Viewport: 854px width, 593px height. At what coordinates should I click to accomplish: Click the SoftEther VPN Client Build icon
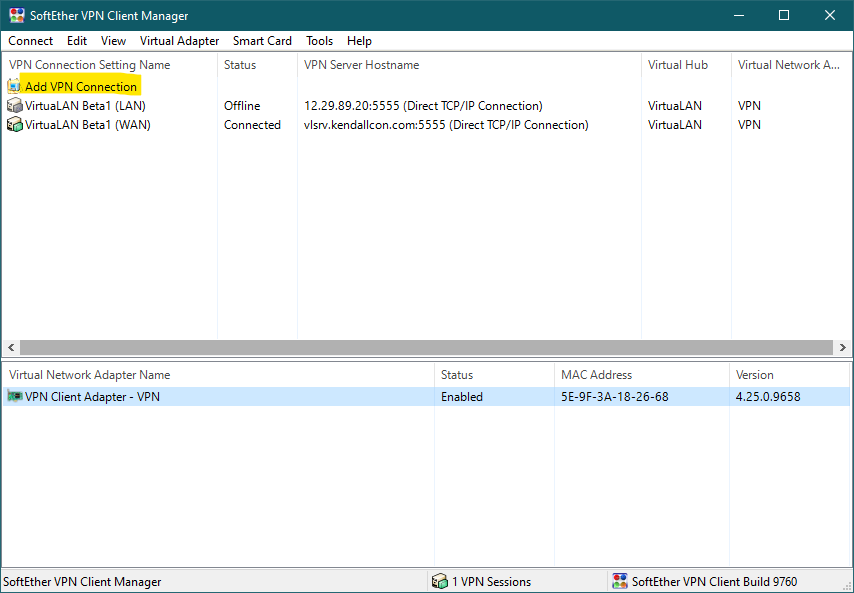pos(620,582)
